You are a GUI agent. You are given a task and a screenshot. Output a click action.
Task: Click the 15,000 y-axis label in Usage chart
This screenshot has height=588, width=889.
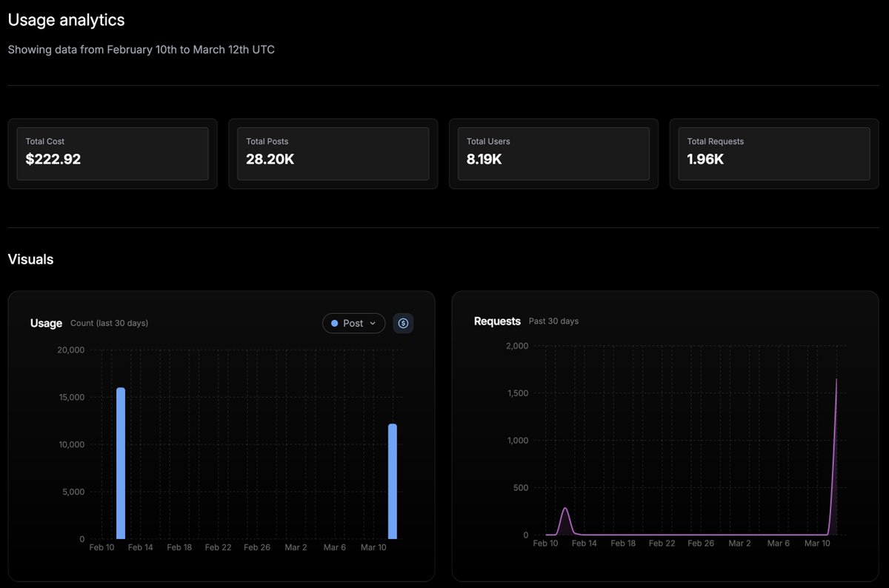(x=71, y=397)
